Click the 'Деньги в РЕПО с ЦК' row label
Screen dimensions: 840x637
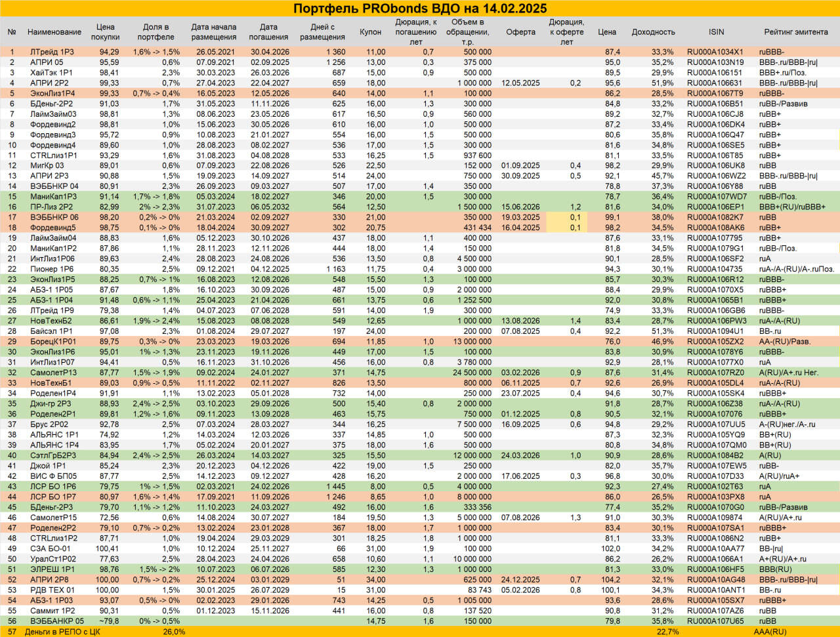[x=63, y=632]
